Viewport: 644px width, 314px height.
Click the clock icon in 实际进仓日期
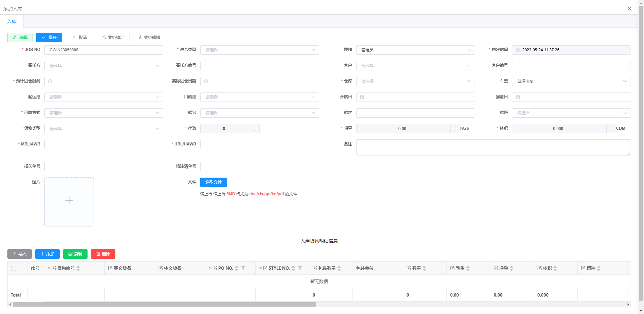pyautogui.click(x=206, y=81)
